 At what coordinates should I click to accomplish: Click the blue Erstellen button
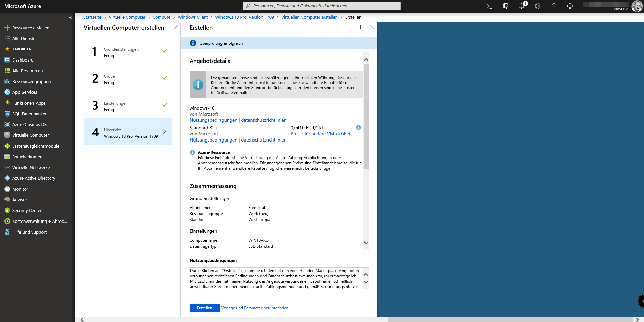tap(204, 308)
